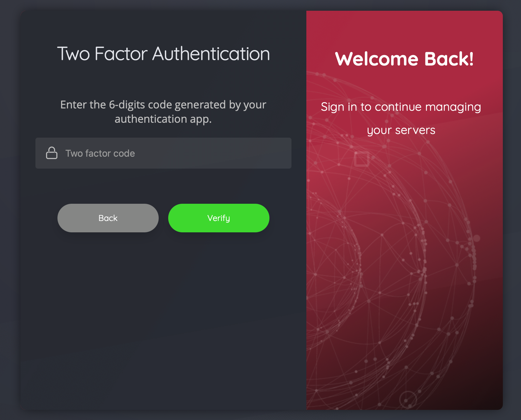Click the 'Two factor code' placeholder text

[x=100, y=153]
